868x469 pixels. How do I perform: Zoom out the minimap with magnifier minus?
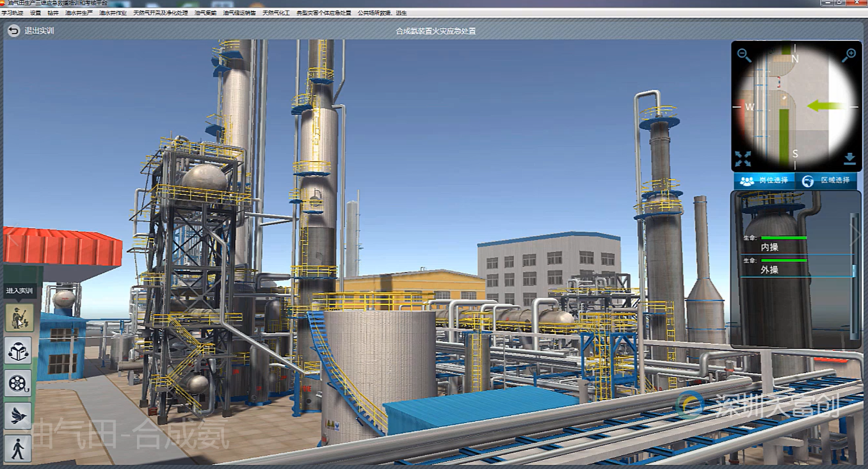tap(744, 55)
